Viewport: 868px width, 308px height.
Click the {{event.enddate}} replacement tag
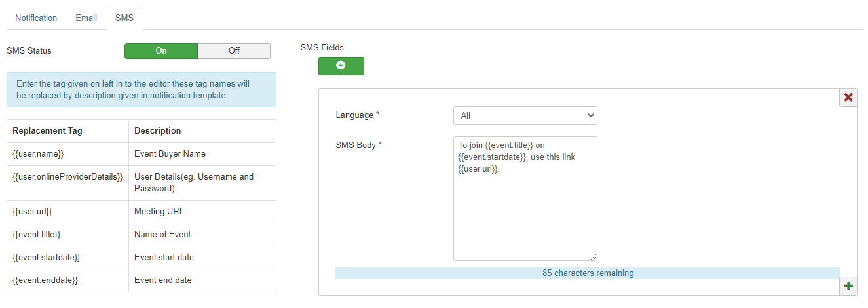pos(45,280)
